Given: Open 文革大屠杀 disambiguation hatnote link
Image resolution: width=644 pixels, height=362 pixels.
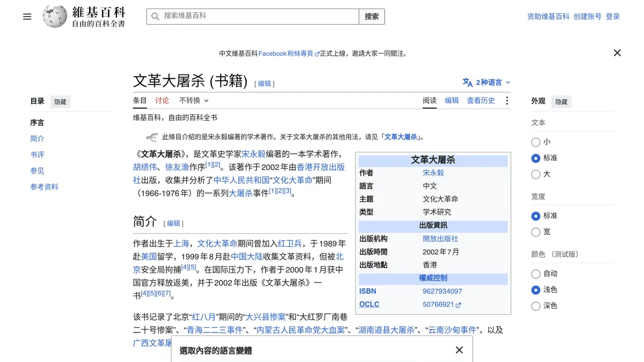Looking at the screenshot, I should pyautogui.click(x=400, y=137).
